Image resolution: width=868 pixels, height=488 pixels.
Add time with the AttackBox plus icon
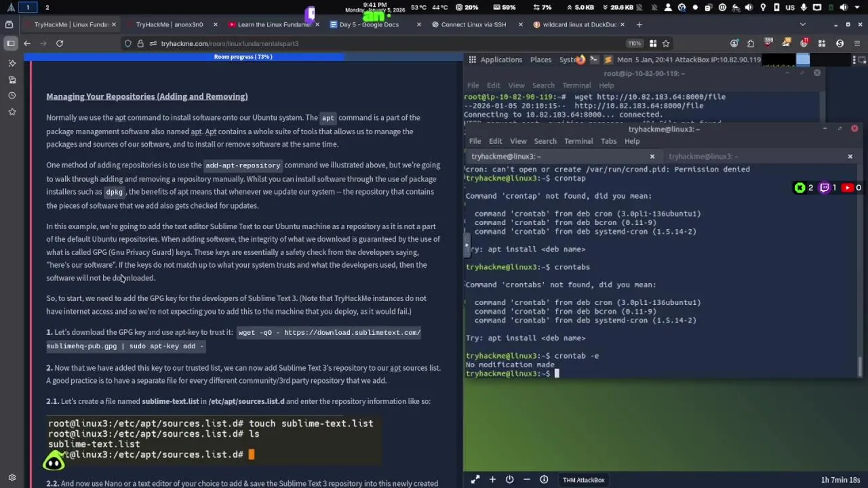(492, 480)
